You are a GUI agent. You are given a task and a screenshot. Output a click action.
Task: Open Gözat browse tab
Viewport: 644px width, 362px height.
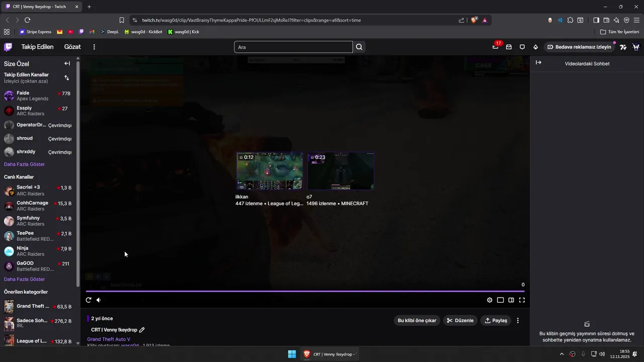tap(72, 47)
